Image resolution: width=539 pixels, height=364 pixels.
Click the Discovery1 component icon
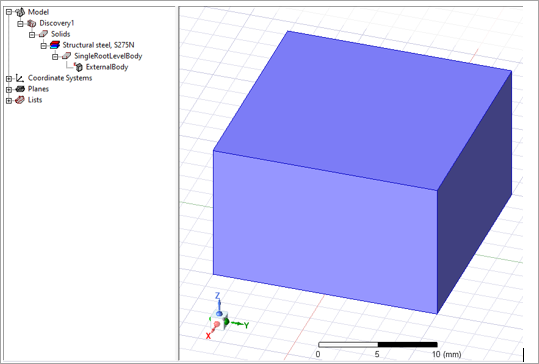click(x=32, y=23)
